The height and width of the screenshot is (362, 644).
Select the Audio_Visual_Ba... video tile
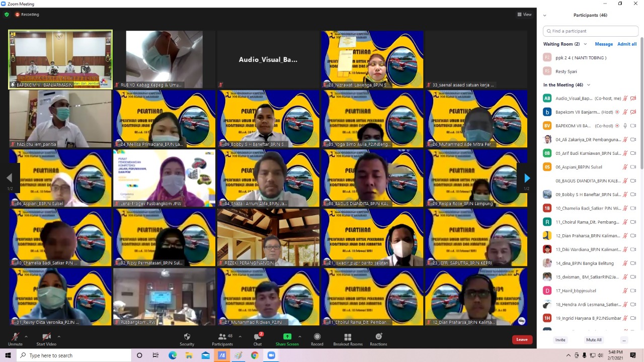[x=268, y=59]
